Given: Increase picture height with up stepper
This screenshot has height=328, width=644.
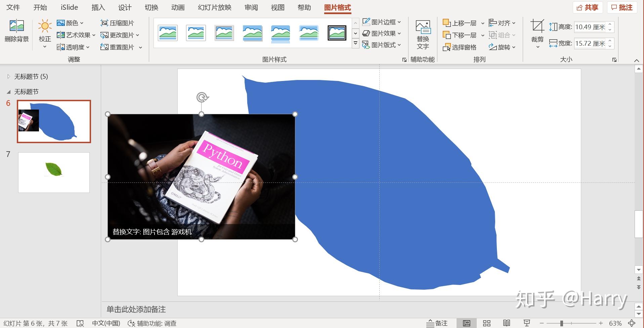Looking at the screenshot, I should [x=610, y=24].
